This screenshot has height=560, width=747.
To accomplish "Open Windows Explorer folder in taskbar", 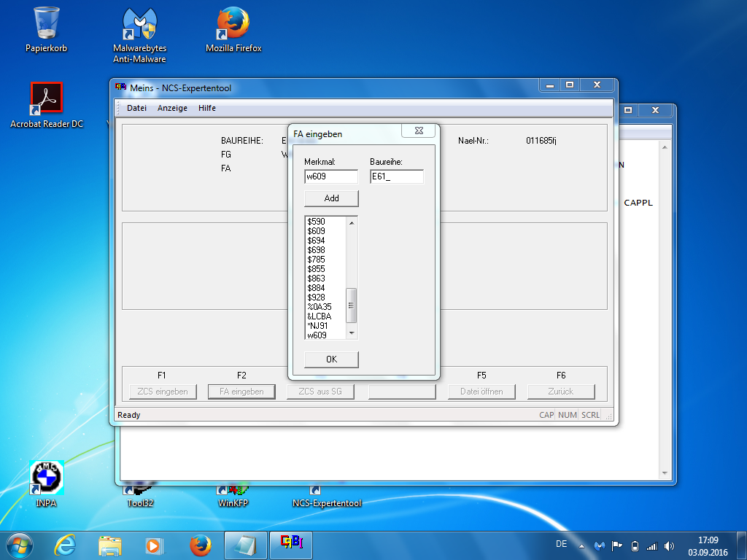I will [x=110, y=545].
